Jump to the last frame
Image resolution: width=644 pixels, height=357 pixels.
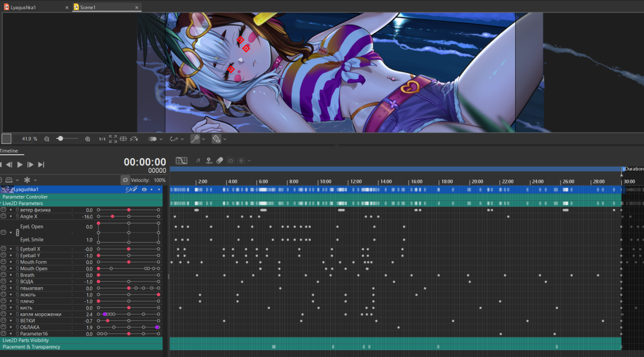pos(41,164)
